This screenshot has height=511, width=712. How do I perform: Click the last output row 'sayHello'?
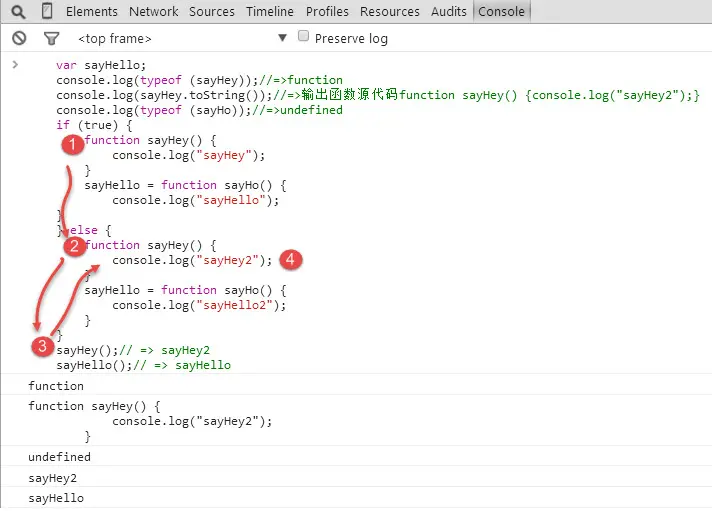point(356,498)
